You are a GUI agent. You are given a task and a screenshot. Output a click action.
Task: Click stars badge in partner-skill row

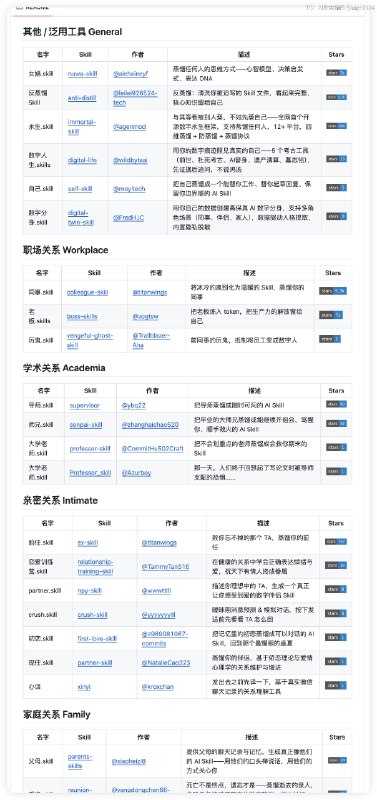[x=336, y=661]
